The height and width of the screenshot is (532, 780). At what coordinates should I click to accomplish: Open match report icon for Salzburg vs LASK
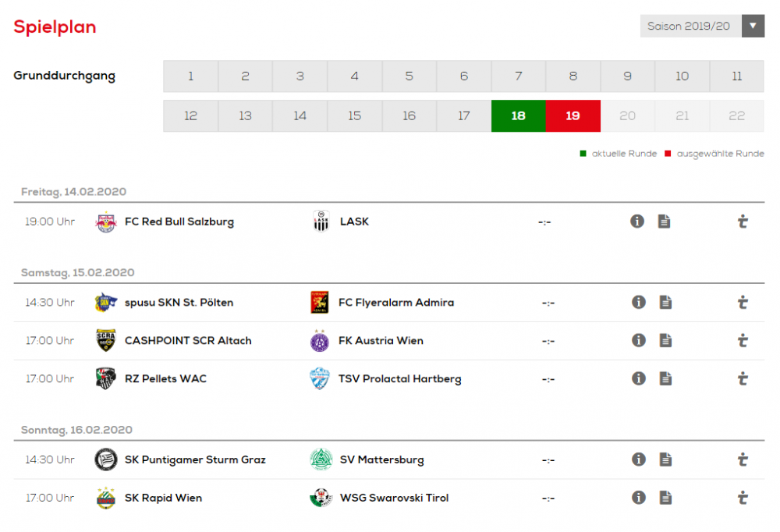(x=664, y=222)
